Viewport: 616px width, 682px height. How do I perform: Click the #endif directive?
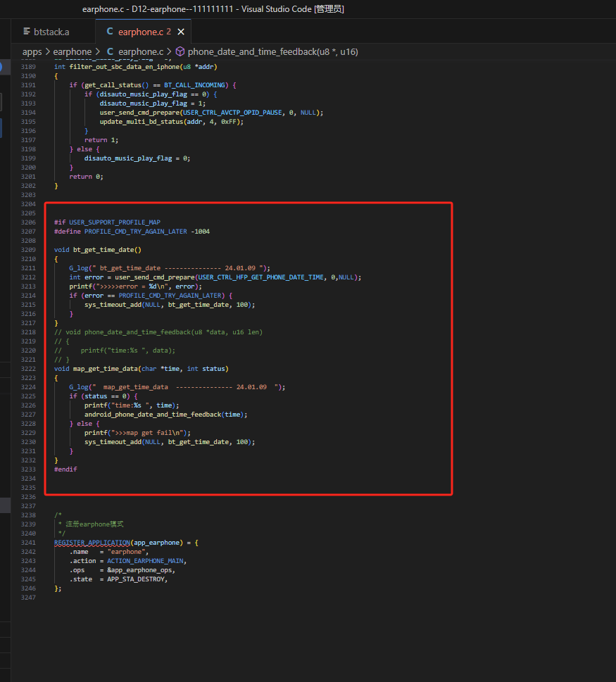coord(65,469)
